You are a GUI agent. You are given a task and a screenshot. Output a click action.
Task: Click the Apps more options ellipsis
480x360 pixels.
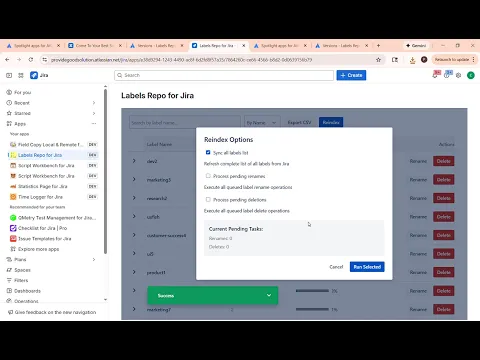[x=94, y=124]
